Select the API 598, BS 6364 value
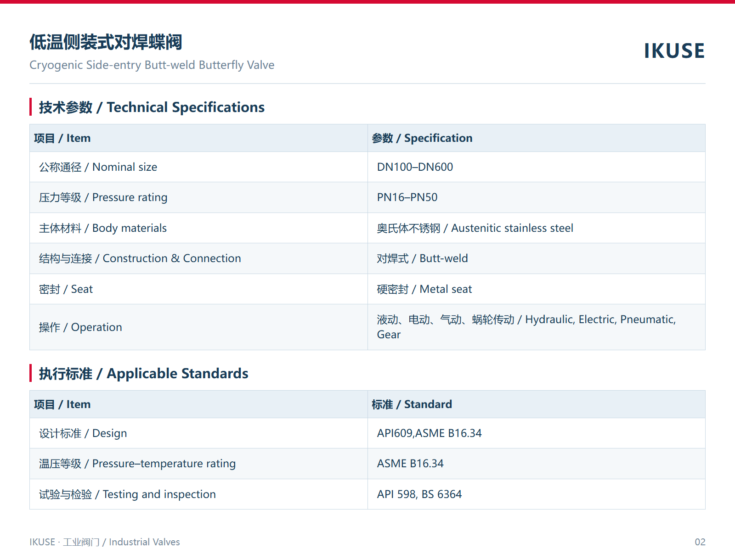 (419, 494)
